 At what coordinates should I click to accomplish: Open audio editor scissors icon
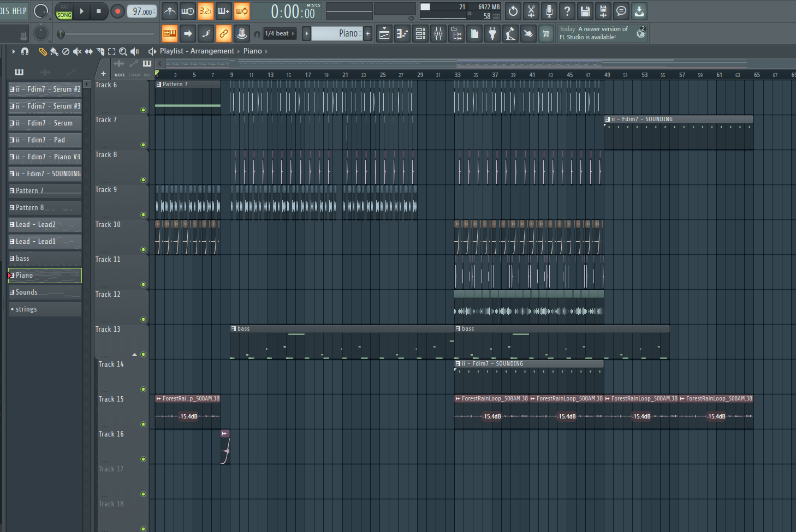pyautogui.click(x=531, y=11)
